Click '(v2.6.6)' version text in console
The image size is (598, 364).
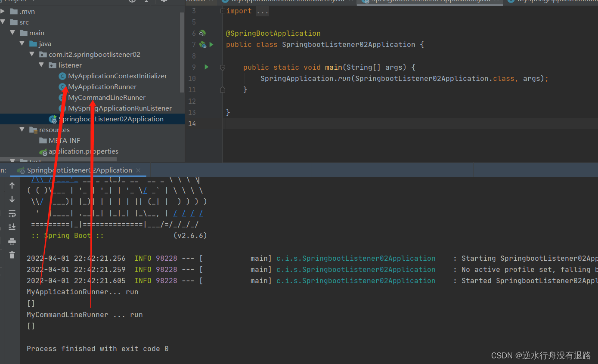point(190,235)
